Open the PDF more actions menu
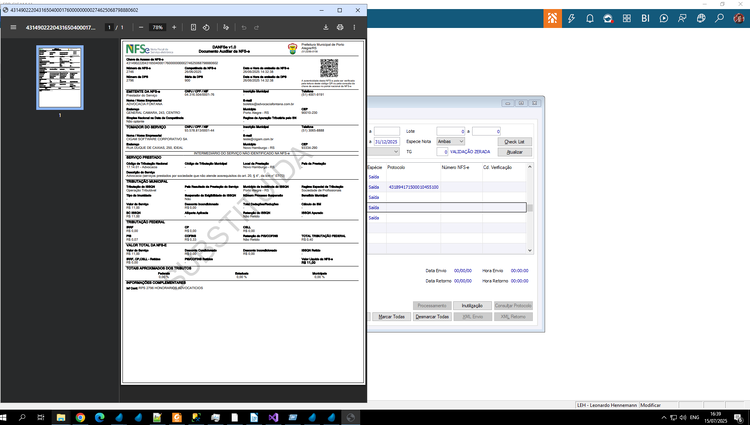This screenshot has height=425, width=750. [x=354, y=27]
